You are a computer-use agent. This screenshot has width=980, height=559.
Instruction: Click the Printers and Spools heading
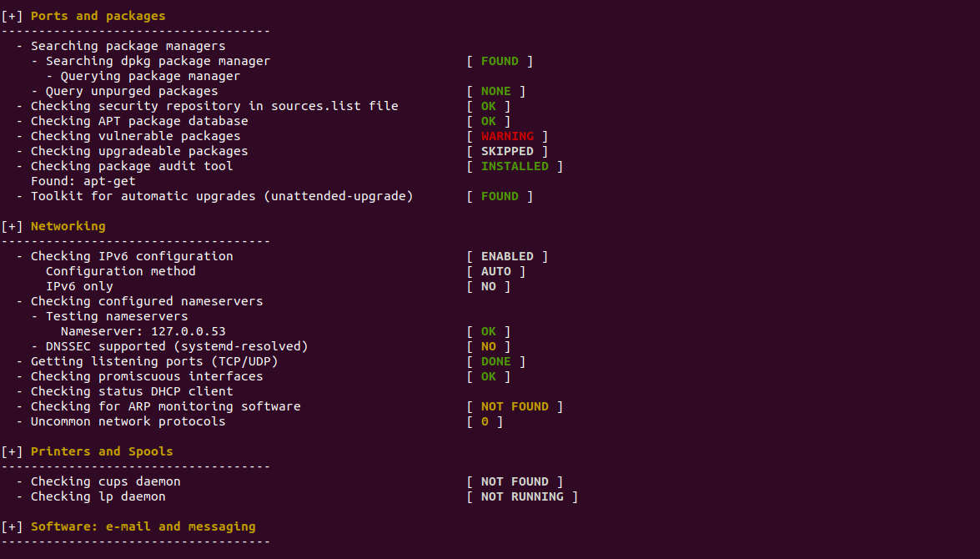pyautogui.click(x=102, y=451)
